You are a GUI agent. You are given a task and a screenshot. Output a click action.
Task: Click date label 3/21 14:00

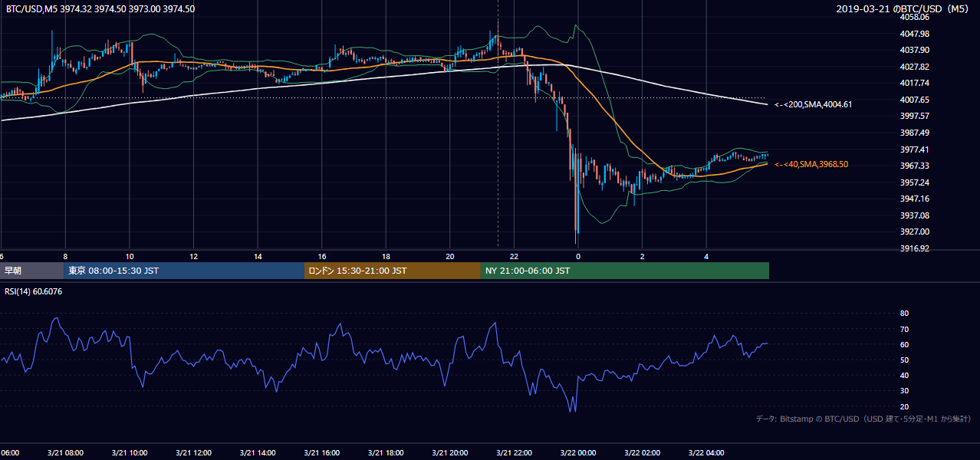pos(257,453)
